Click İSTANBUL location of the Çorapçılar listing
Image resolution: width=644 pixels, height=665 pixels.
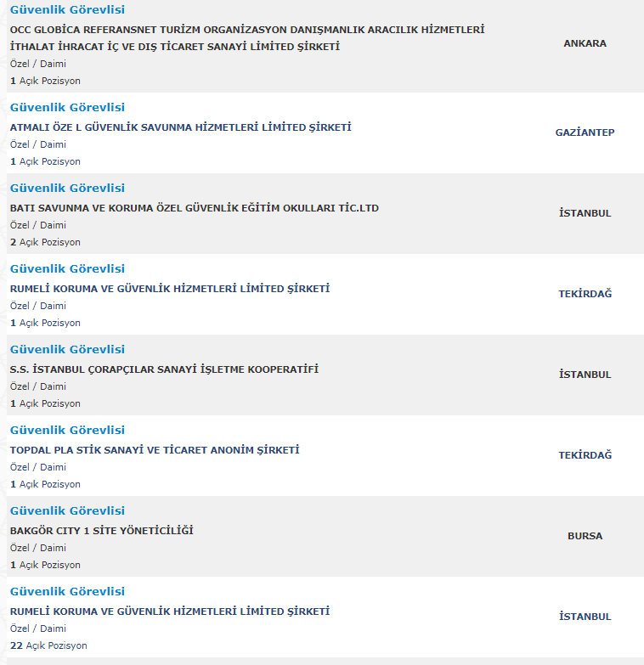pyautogui.click(x=585, y=375)
